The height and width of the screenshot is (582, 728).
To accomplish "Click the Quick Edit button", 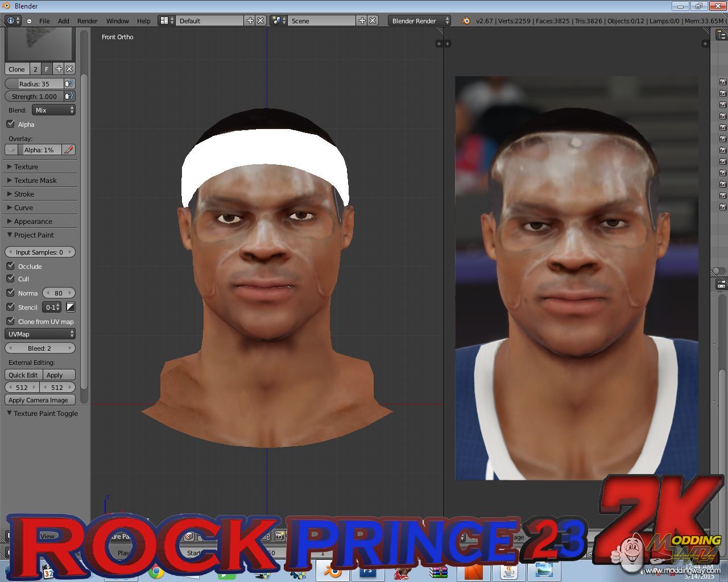I will [x=23, y=375].
